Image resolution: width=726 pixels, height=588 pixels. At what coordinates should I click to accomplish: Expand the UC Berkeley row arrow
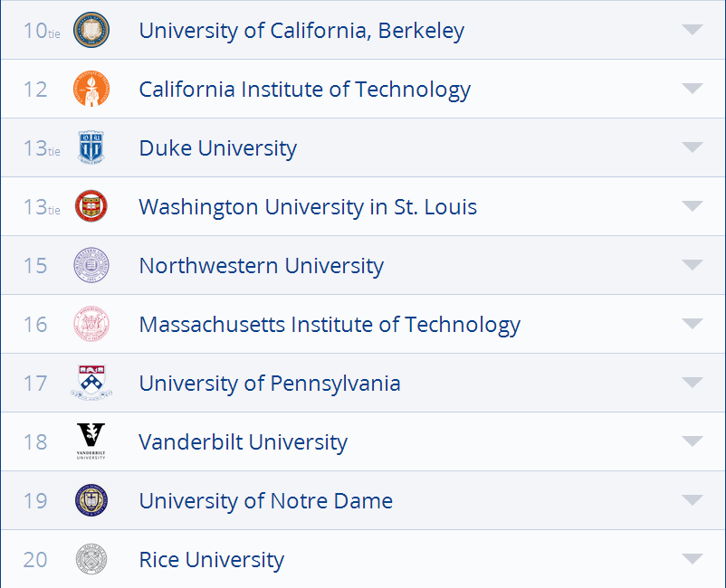point(693,30)
